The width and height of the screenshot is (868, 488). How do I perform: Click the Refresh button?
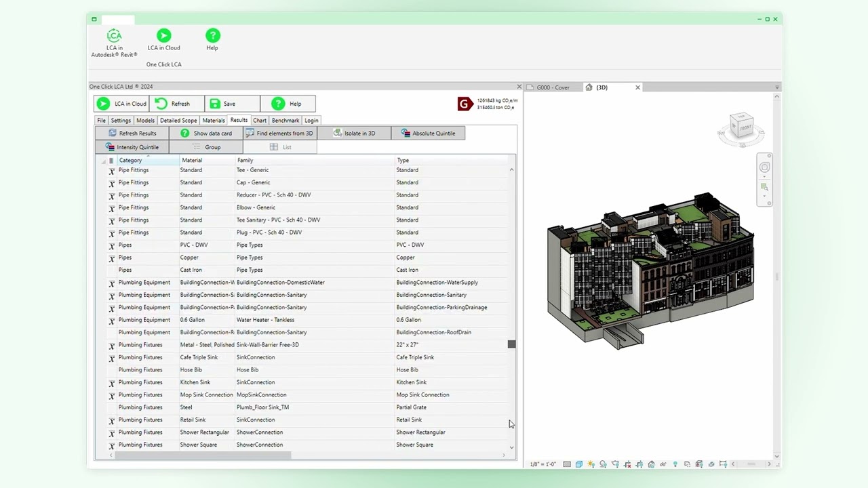(177, 104)
